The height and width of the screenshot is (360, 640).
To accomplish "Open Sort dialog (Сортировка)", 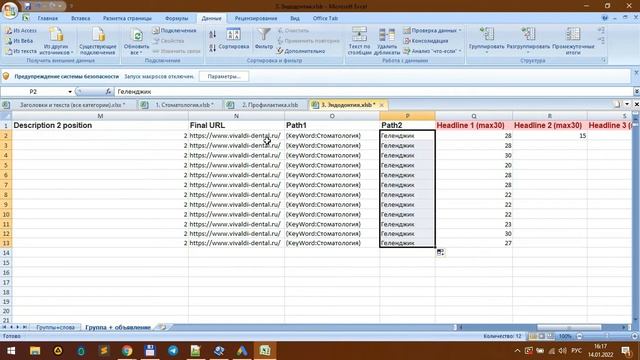I will (233, 40).
